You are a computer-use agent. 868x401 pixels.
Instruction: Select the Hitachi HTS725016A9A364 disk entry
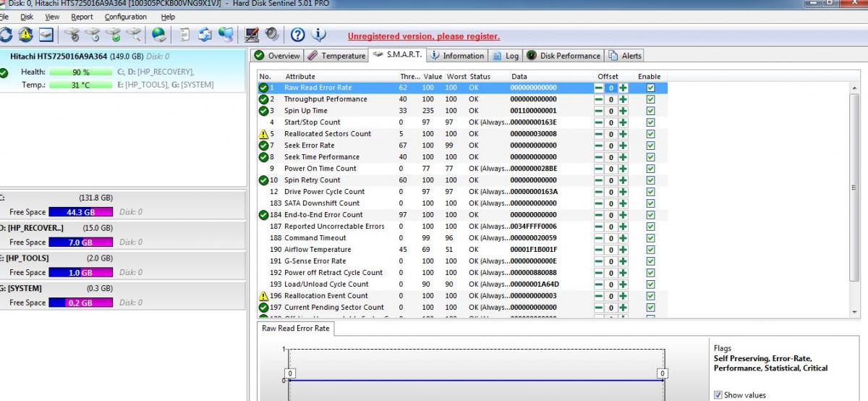pos(123,70)
